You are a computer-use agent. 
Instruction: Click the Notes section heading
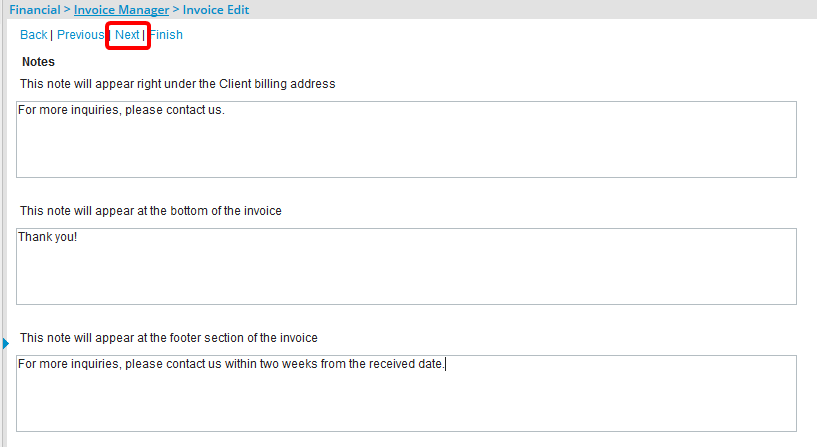point(38,62)
